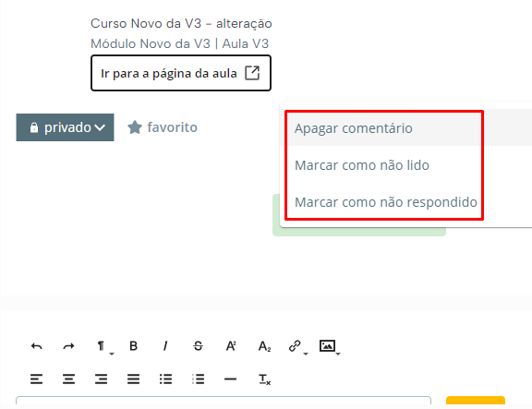Toggle the favorito star
532x409 pixels.
pos(163,127)
